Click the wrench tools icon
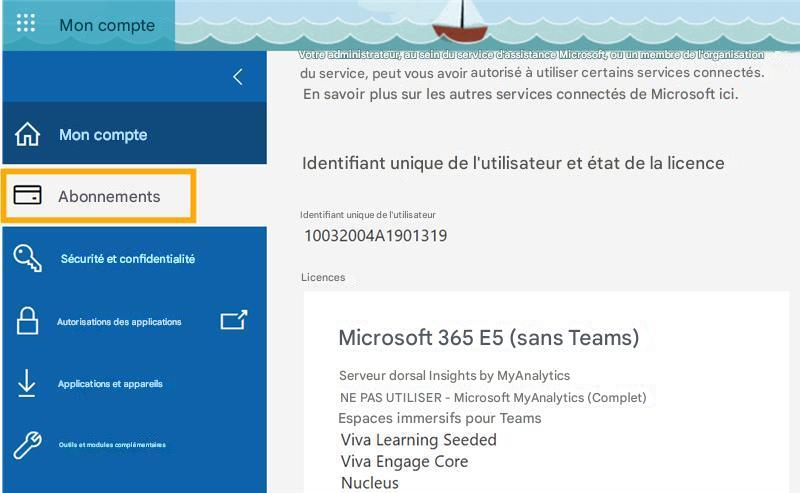 [x=28, y=445]
